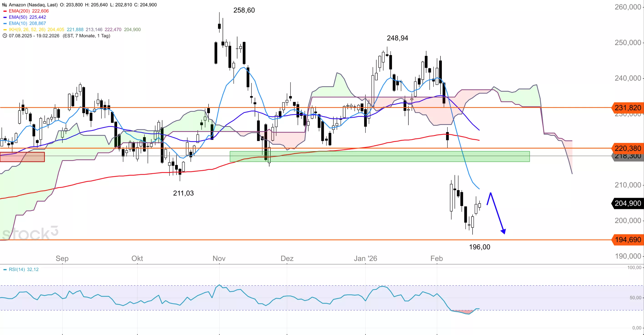
Task: Click the dark blue EMA(50) legend marker
Action: tap(5, 17)
